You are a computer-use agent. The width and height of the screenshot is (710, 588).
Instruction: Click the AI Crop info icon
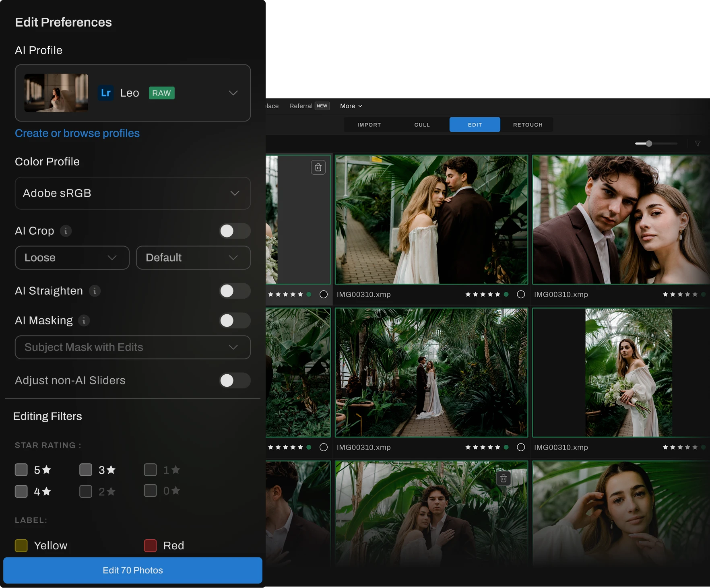click(66, 231)
